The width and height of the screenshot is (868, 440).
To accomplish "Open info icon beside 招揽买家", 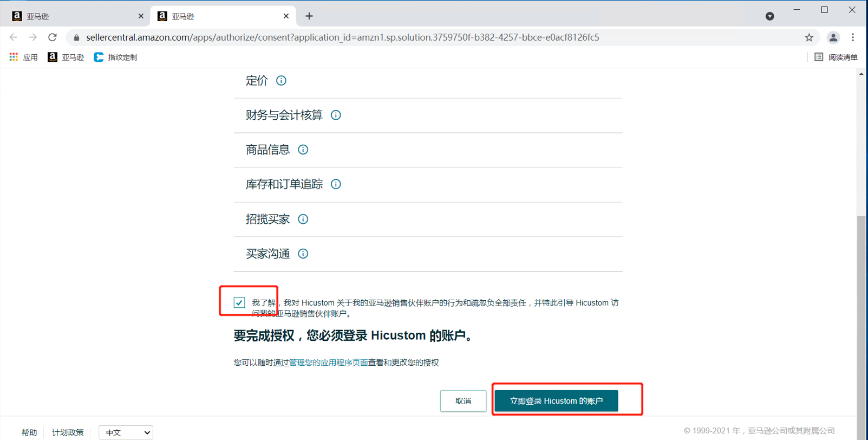I will (303, 219).
